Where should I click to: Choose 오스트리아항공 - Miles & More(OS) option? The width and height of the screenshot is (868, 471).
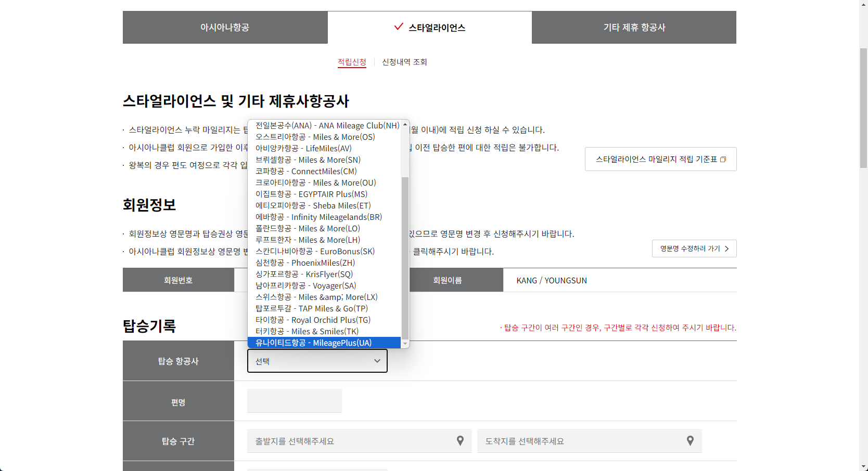point(324,137)
